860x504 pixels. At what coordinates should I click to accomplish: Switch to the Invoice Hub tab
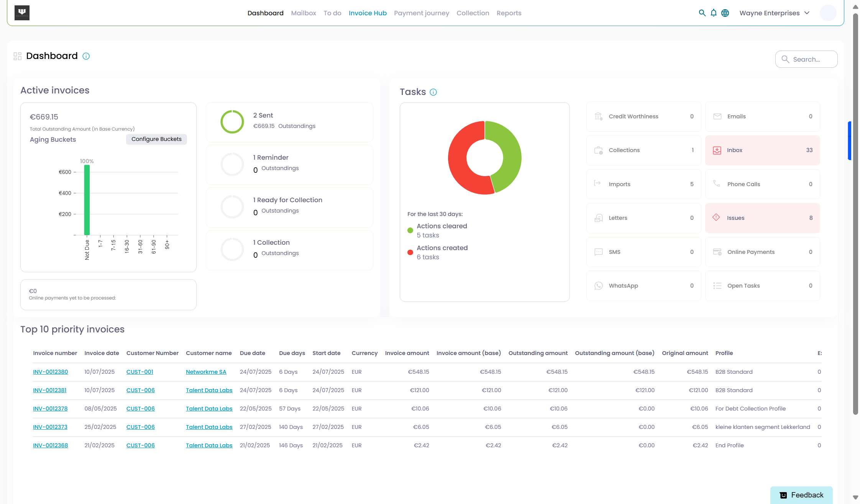[x=368, y=13]
